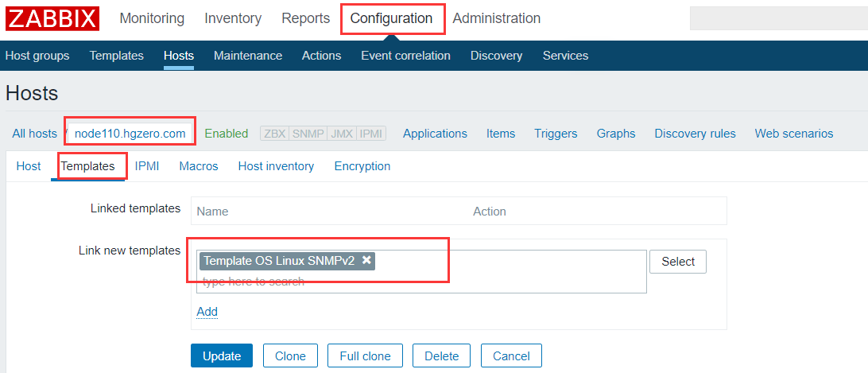
Task: Switch to the Macros tab
Action: [199, 166]
